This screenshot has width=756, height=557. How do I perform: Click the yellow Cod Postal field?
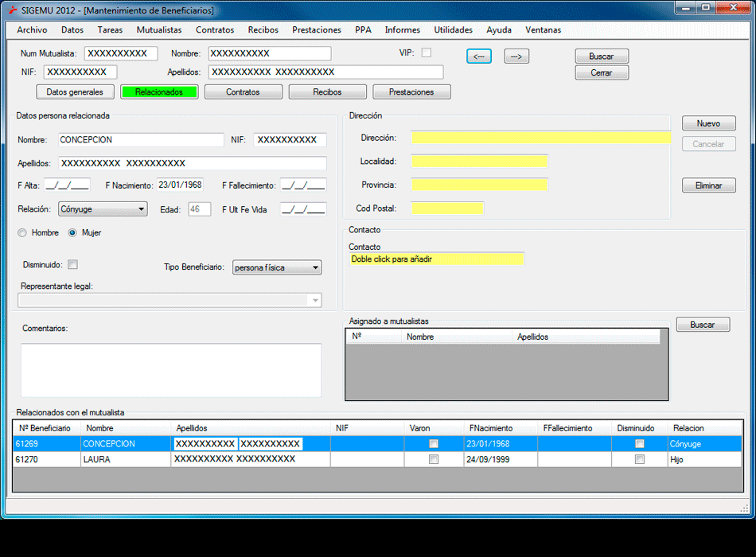point(447,208)
